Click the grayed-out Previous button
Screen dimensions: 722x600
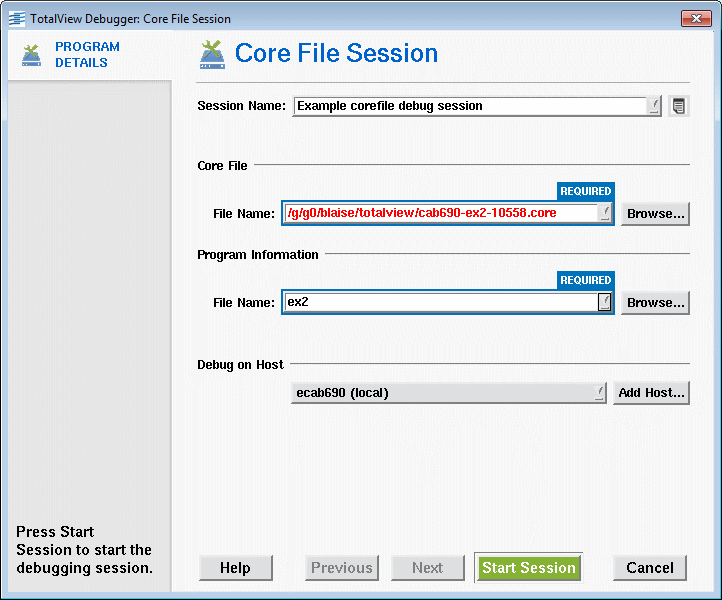click(342, 568)
